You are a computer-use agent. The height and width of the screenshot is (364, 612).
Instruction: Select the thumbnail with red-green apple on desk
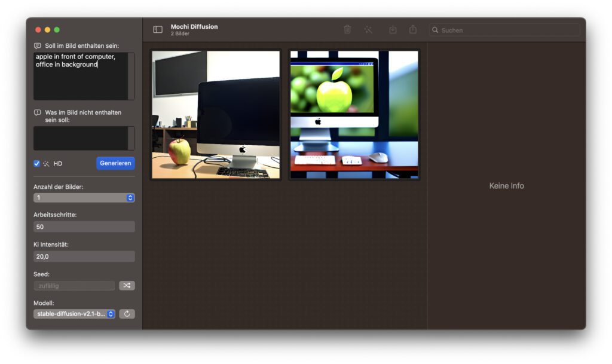(x=216, y=115)
